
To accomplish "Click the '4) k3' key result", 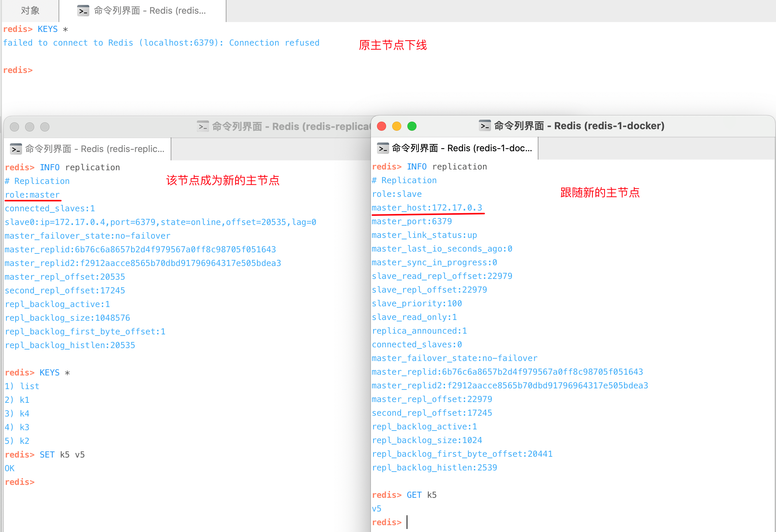I will [x=17, y=427].
